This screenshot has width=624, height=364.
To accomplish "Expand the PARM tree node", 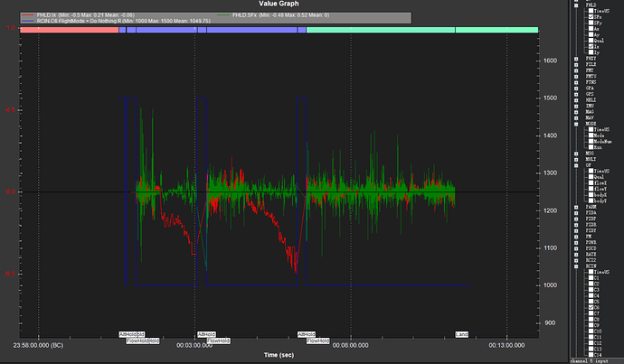I will click(576, 207).
